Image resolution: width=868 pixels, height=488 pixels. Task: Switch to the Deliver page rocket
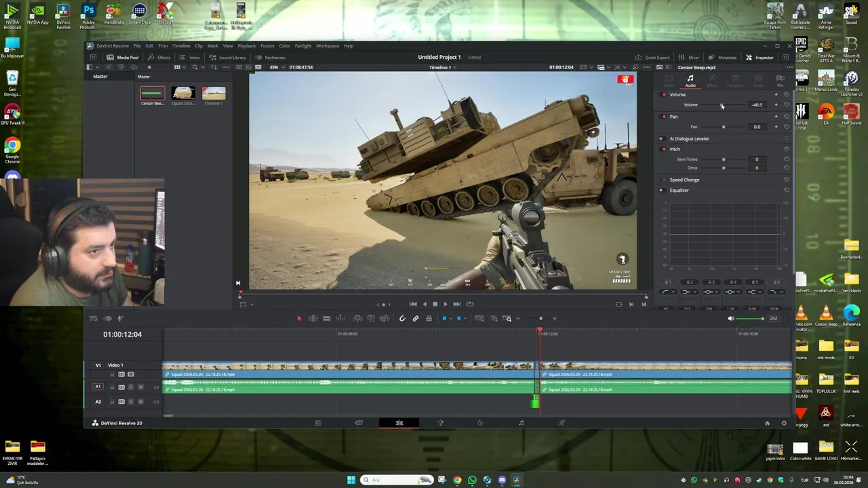561,423
